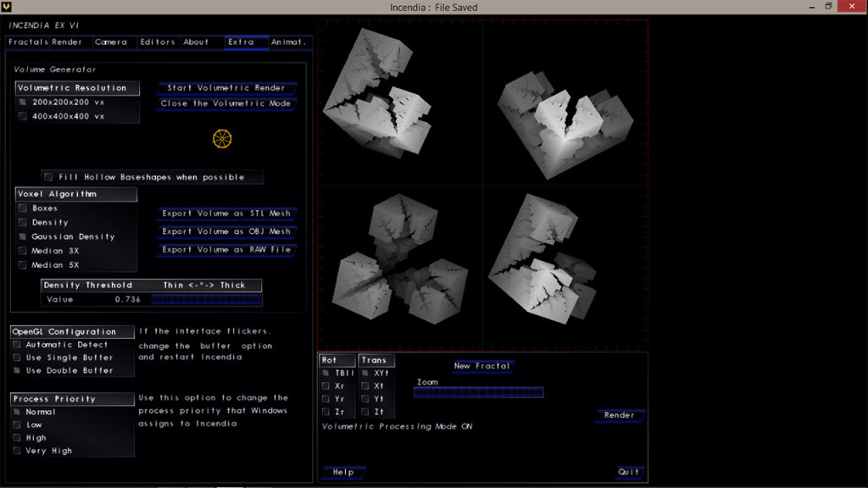Switch to the Editors tab
The width and height of the screenshot is (868, 488).
point(157,42)
